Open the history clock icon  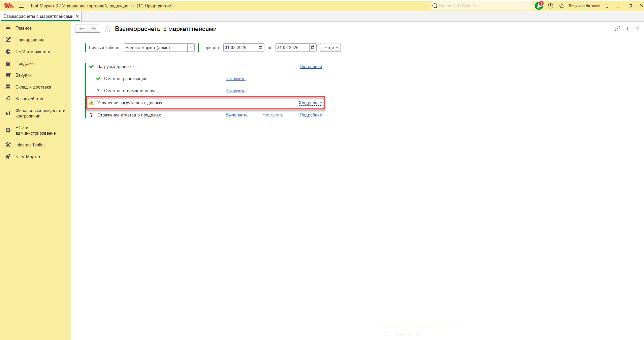551,6
